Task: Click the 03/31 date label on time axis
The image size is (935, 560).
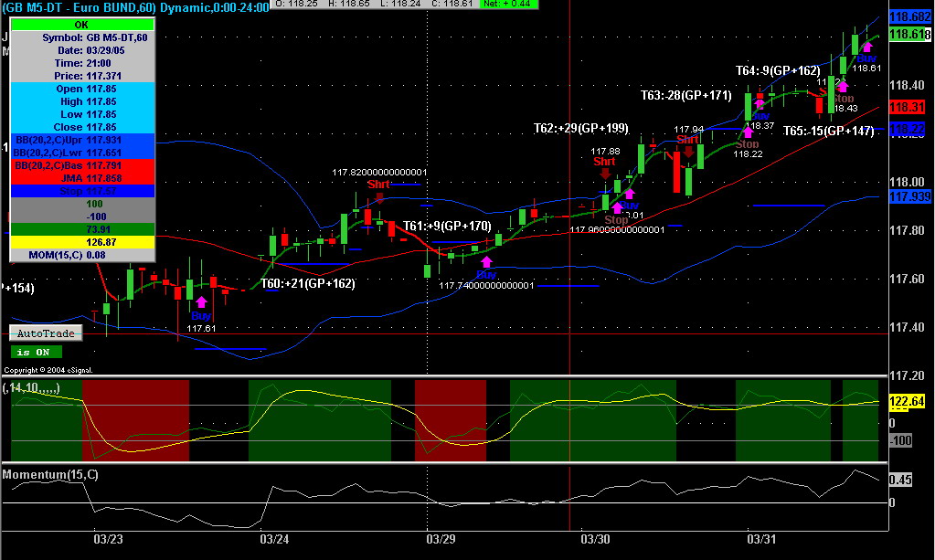Action: coord(761,539)
